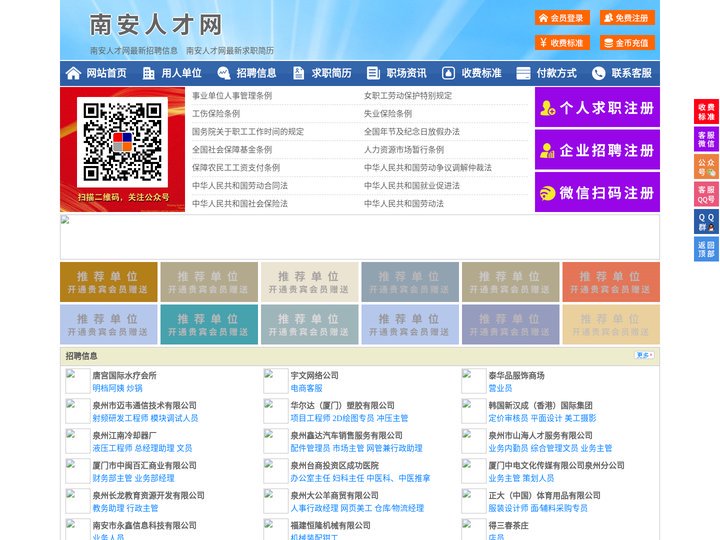Click the document icon beside 求职简历
This screenshot has width=720, height=540.
point(298,73)
